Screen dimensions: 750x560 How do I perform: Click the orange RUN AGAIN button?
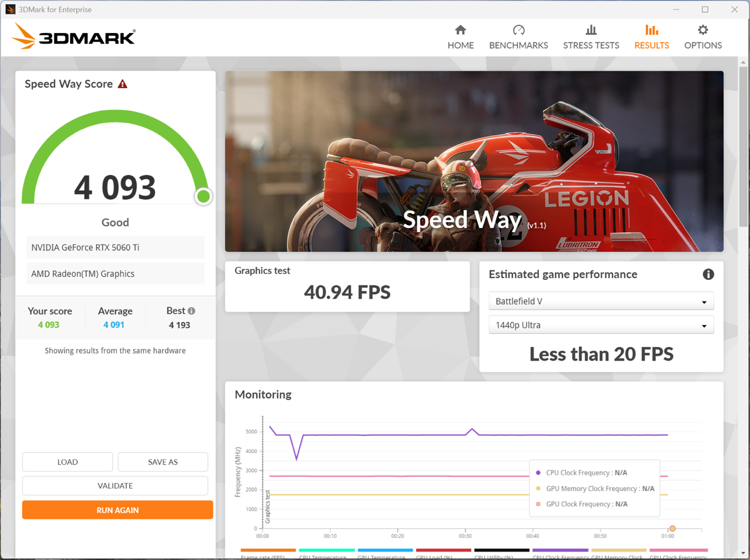(x=117, y=510)
